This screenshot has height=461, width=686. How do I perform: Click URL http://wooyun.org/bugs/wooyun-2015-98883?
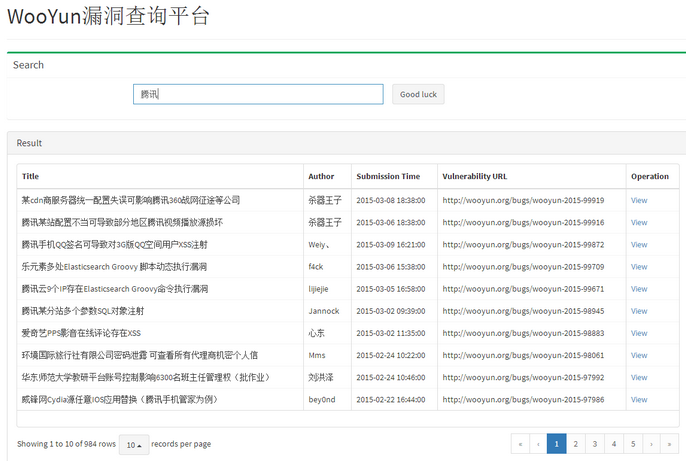coord(523,333)
